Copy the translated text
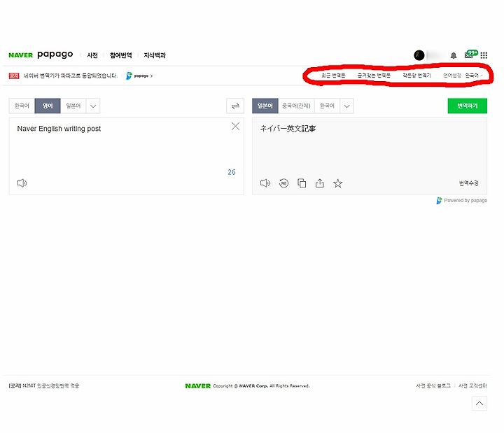This screenshot has height=433, width=504. tap(302, 183)
